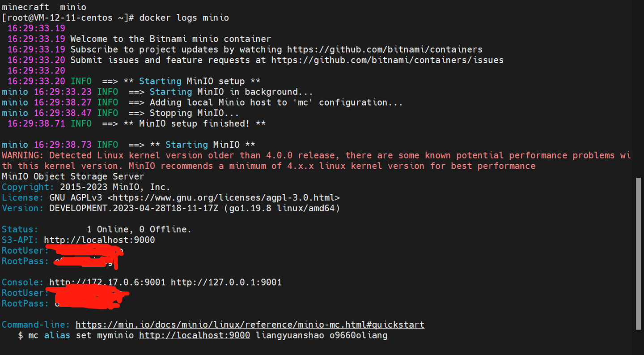Open the Console 127.0.0.1:9001 address
This screenshot has height=355, width=644.
(x=226, y=282)
